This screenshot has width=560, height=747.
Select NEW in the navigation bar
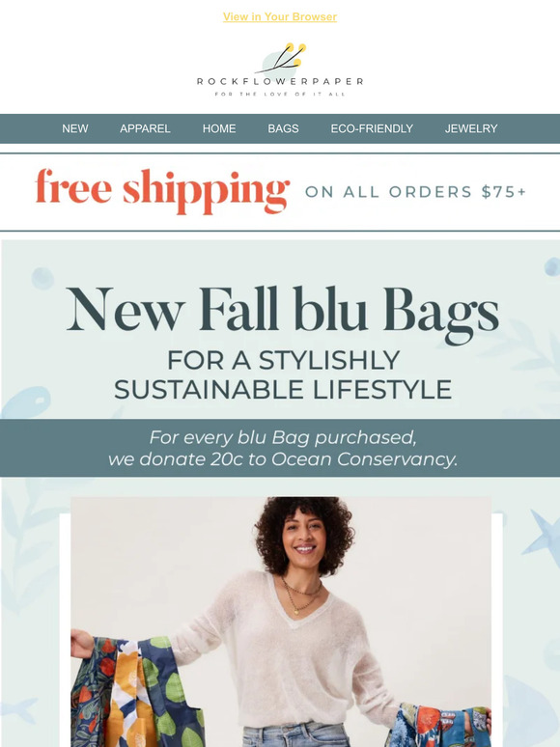coord(74,128)
